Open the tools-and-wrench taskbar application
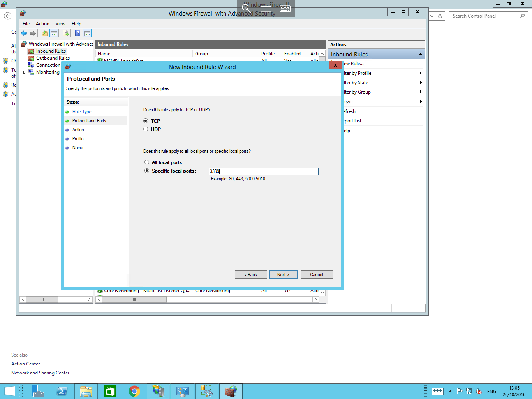Screen dimensions: 532x399 (207, 391)
